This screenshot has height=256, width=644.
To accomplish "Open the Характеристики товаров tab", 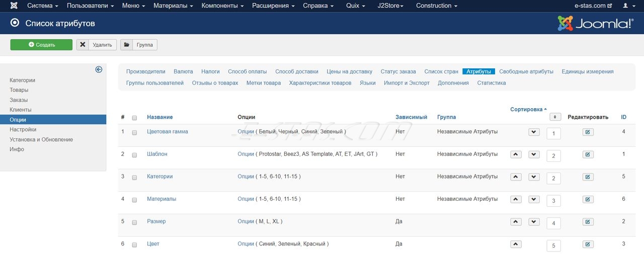I will (x=320, y=83).
